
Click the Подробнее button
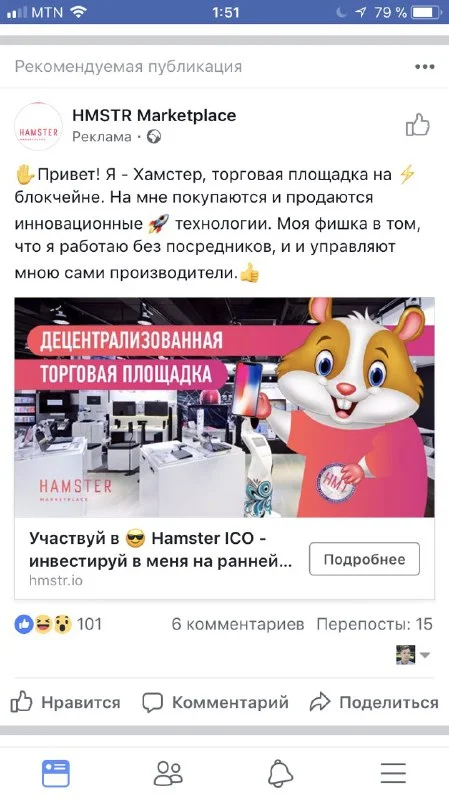pyautogui.click(x=364, y=559)
